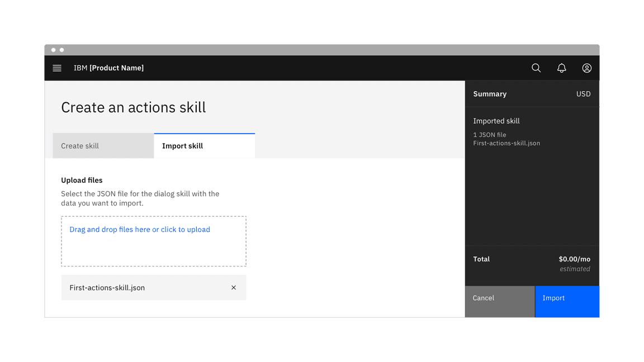Click the Imported skill summary entry
Screen dimensions: 644x362
(x=496, y=121)
